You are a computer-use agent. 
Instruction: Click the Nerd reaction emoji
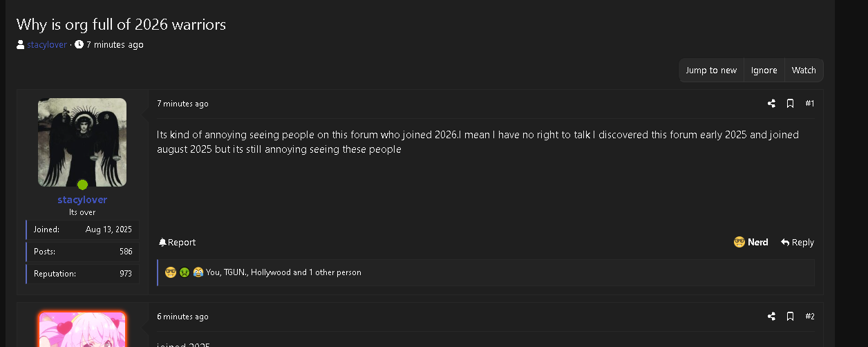click(739, 243)
